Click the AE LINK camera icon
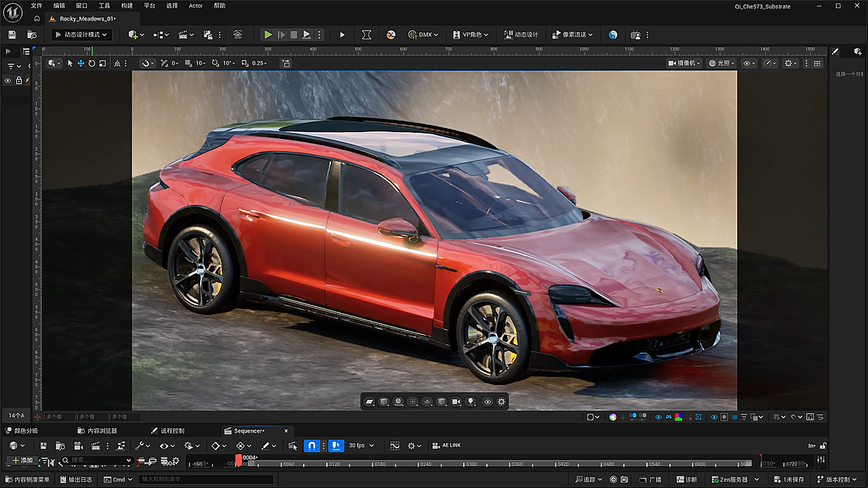Viewport: 868px width, 488px height. click(435, 445)
